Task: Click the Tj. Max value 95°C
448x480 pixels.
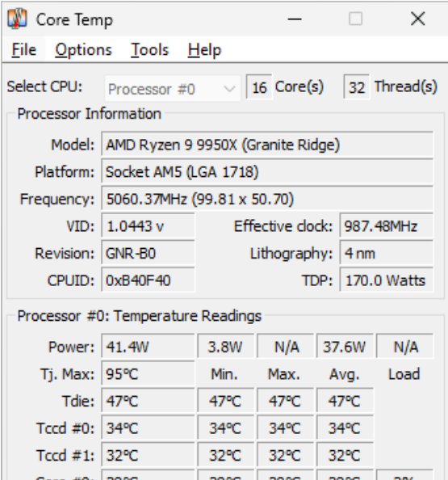Action: tap(148, 374)
